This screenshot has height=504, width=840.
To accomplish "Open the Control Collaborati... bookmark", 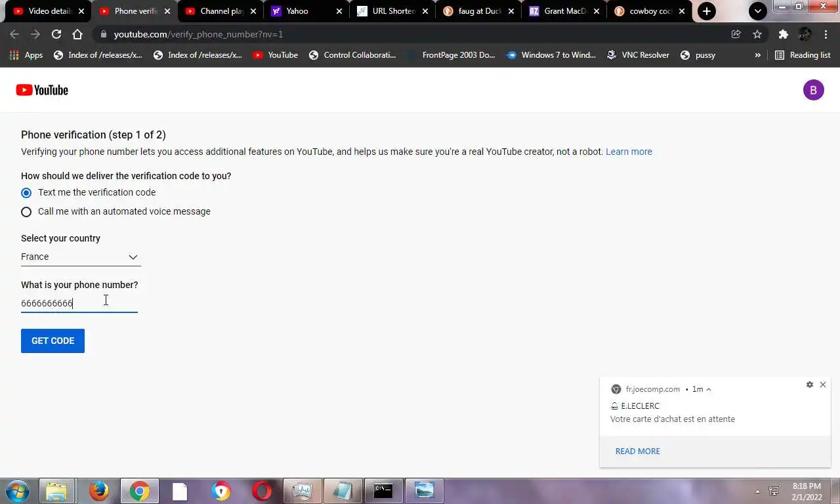I will [352, 55].
